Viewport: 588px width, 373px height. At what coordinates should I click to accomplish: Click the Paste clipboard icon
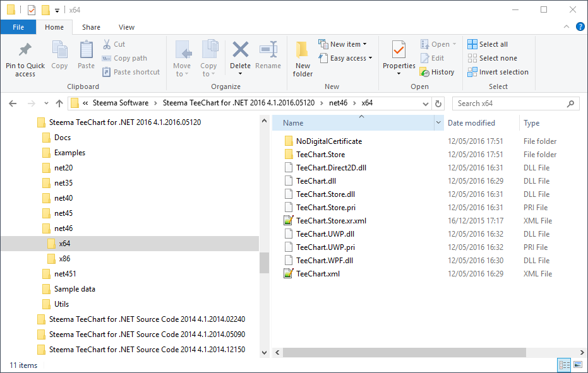coord(87,50)
